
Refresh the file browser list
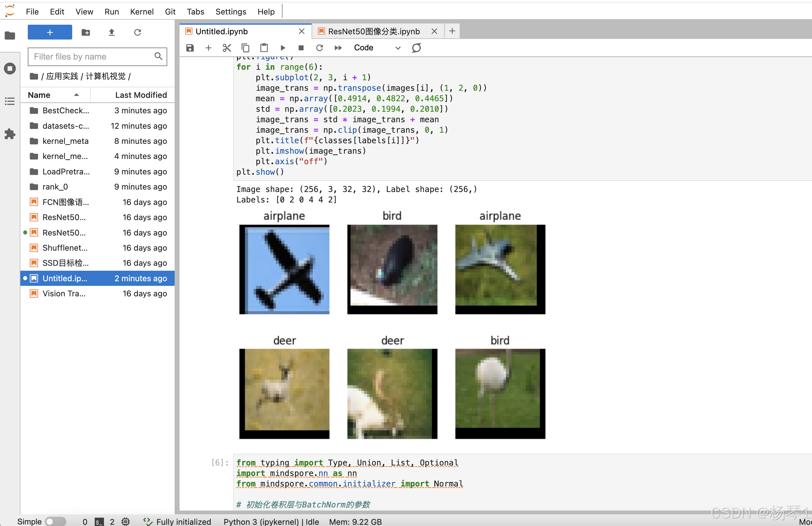(x=138, y=32)
